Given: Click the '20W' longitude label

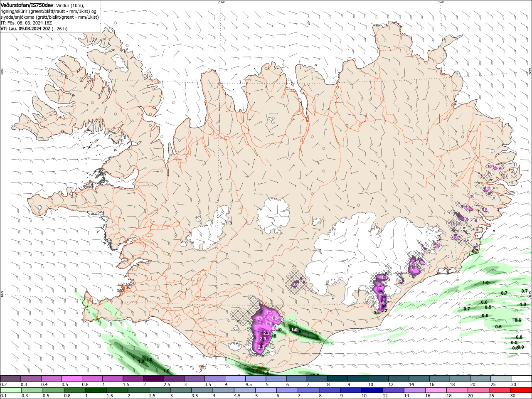Looking at the screenshot, I should pos(221,2).
